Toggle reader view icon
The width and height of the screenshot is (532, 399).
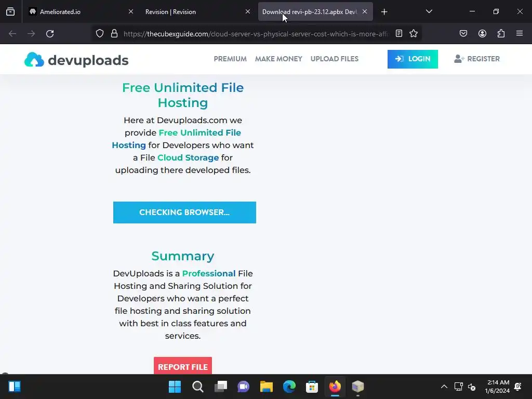click(399, 34)
